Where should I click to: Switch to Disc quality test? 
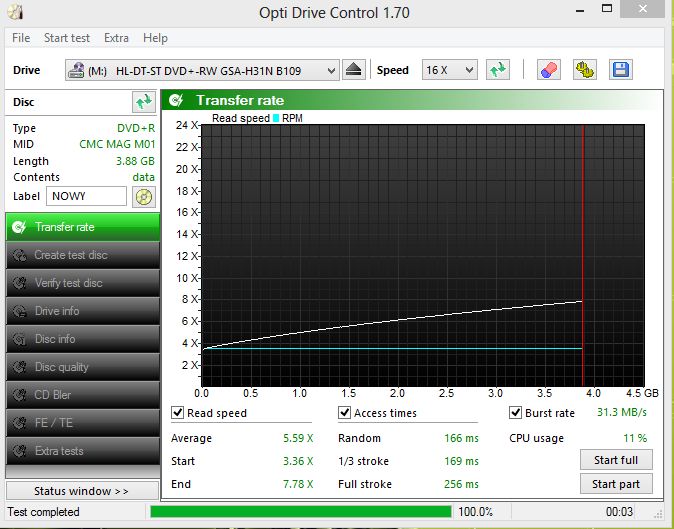[x=83, y=367]
